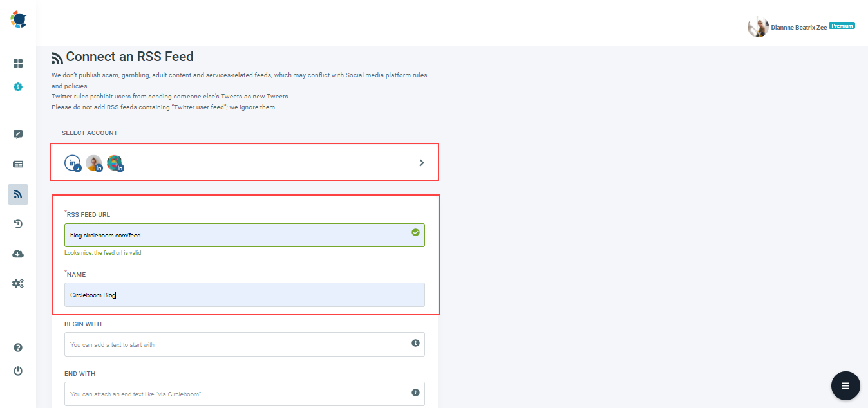Open the cloud import icon in sidebar
The height and width of the screenshot is (408, 868).
[x=18, y=253]
